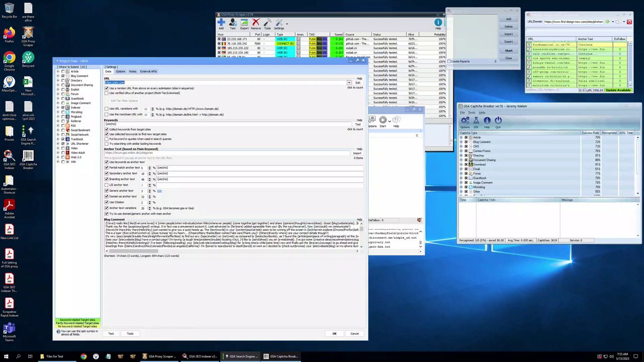Click Keywords input field in Project Data

pyautogui.click(x=227, y=124)
